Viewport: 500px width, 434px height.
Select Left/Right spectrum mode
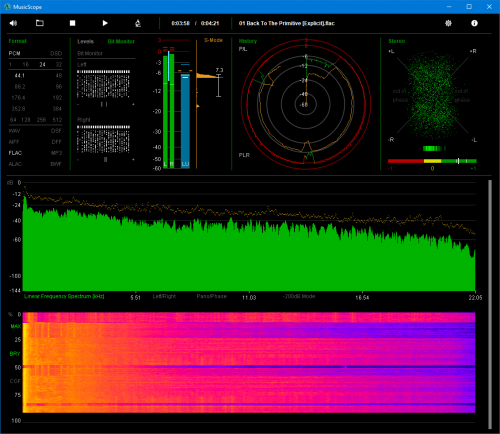coord(164,296)
